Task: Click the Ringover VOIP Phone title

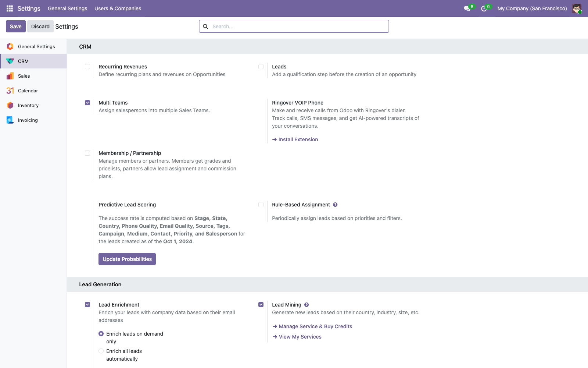Action: (298, 103)
